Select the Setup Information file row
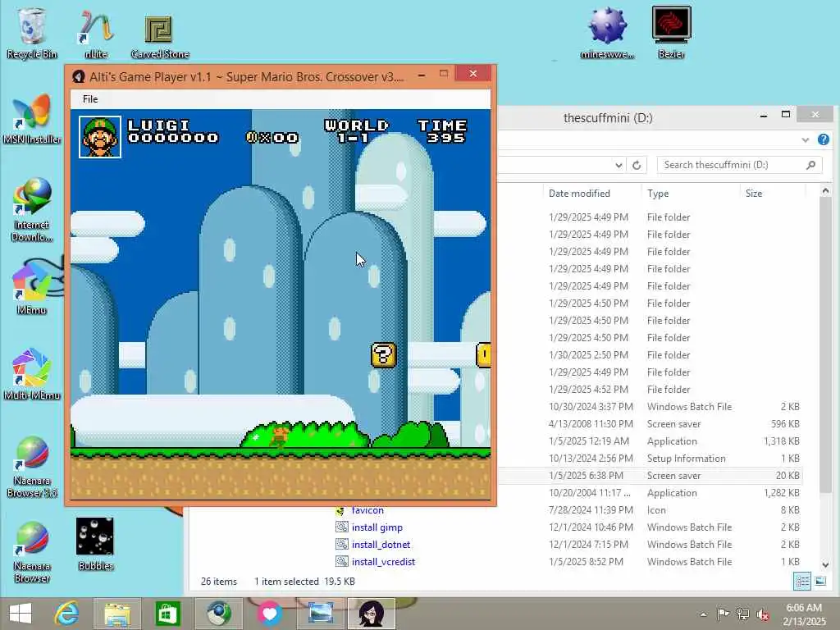This screenshot has height=630, width=840. (x=650, y=458)
